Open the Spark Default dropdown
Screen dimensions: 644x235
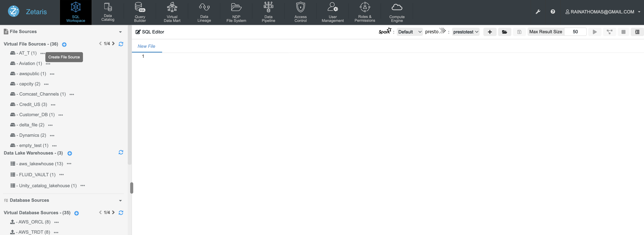(409, 32)
